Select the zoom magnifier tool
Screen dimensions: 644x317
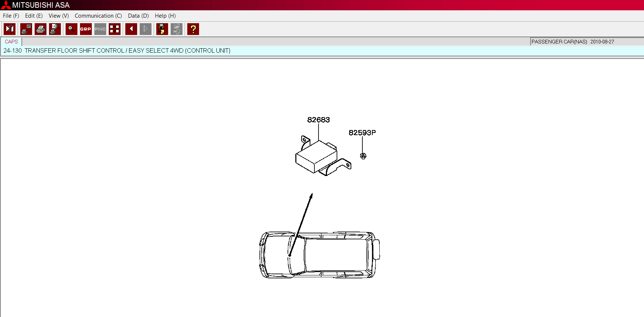click(71, 29)
